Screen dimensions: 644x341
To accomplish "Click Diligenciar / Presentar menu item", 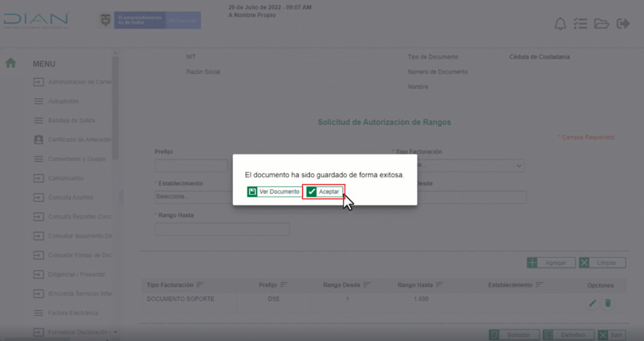I will pos(76,274).
